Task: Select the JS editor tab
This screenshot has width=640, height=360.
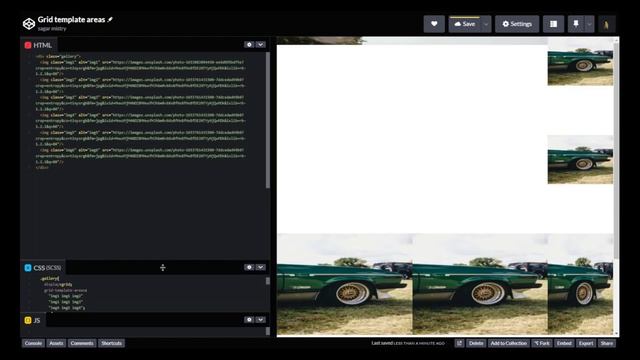Action: pyautogui.click(x=33, y=320)
